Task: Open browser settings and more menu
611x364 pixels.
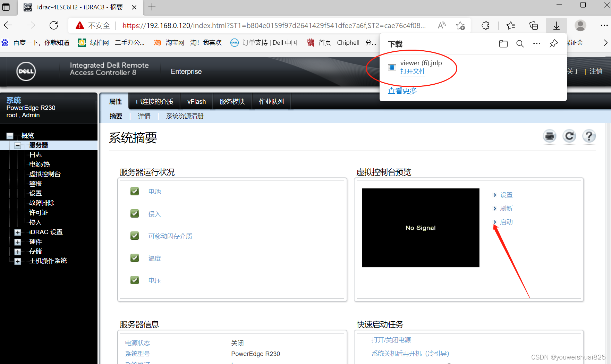Action: pos(604,25)
